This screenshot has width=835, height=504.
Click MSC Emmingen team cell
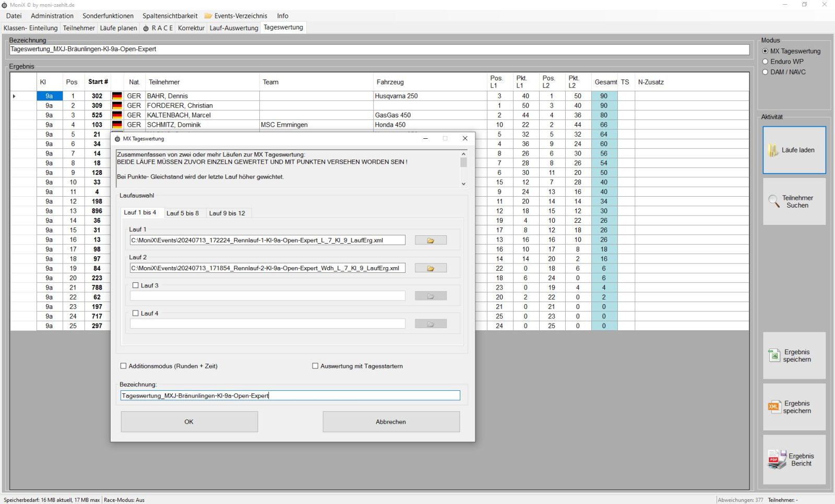[x=316, y=125]
